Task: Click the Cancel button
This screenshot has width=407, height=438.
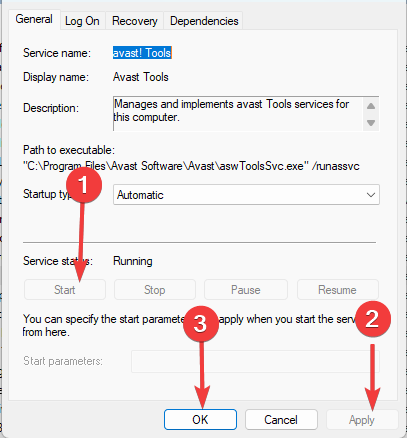Action: click(x=281, y=420)
